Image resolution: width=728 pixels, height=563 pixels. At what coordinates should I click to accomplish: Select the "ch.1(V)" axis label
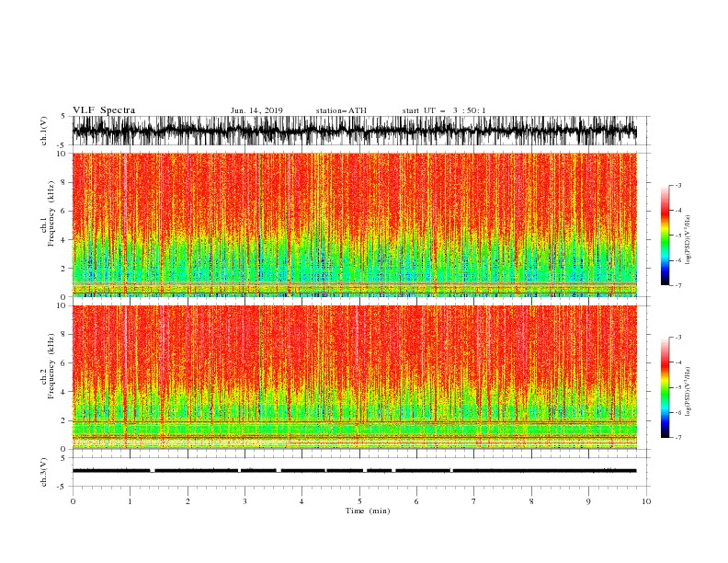[x=44, y=131]
